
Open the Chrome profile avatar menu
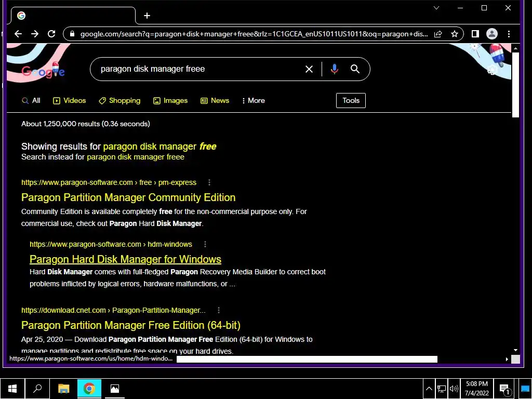coord(491,34)
